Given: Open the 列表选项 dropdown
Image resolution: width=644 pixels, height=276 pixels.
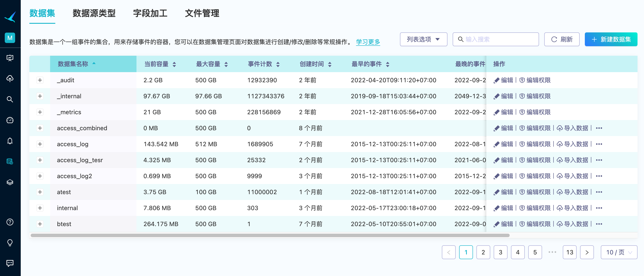Looking at the screenshot, I should (424, 39).
